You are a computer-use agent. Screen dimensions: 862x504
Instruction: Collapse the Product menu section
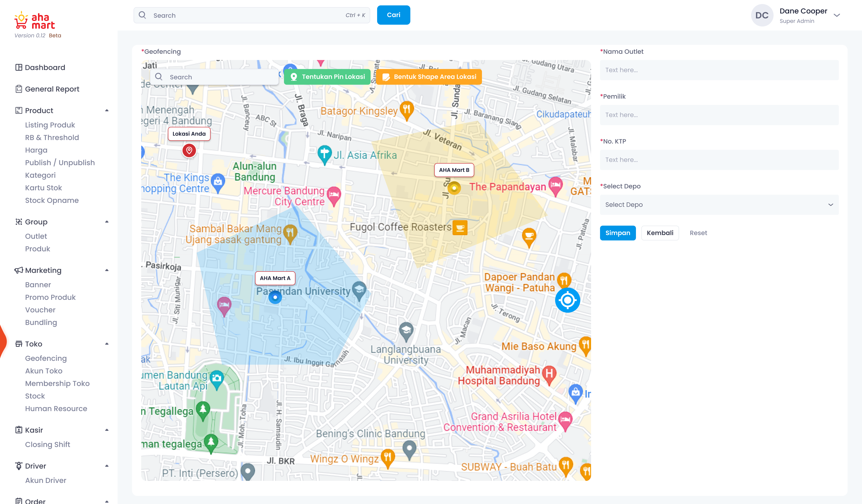107,110
